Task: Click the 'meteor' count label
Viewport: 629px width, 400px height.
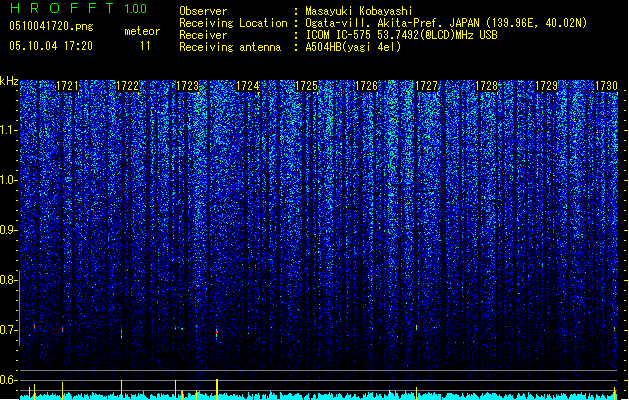Action: [x=142, y=31]
